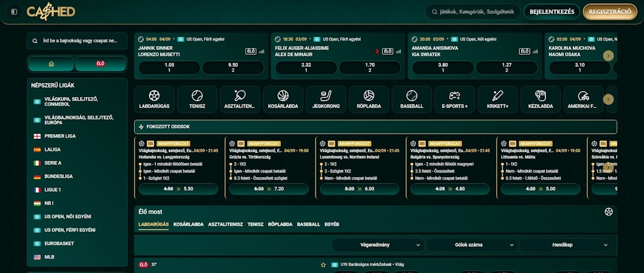This screenshot has height=273, width=644.
Task: Click the red ÉLŐ live button in sidebar
Action: [x=100, y=64]
